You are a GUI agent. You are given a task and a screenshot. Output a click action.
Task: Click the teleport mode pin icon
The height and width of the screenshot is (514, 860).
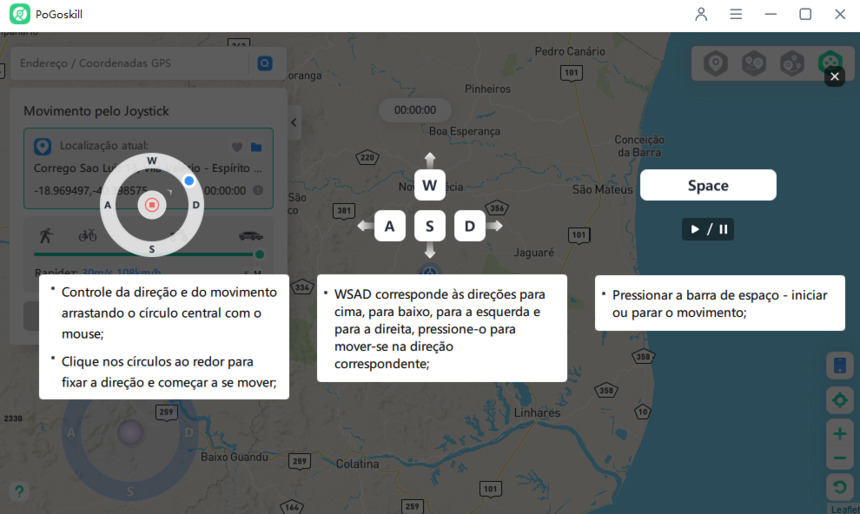tap(715, 64)
